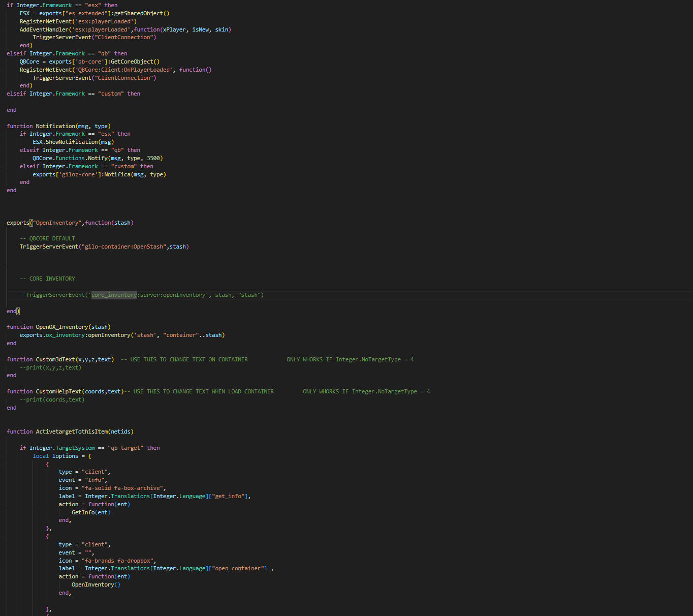Image resolution: width=693 pixels, height=616 pixels.
Task: Click the "OpenInventory" export string
Action: 57,223
